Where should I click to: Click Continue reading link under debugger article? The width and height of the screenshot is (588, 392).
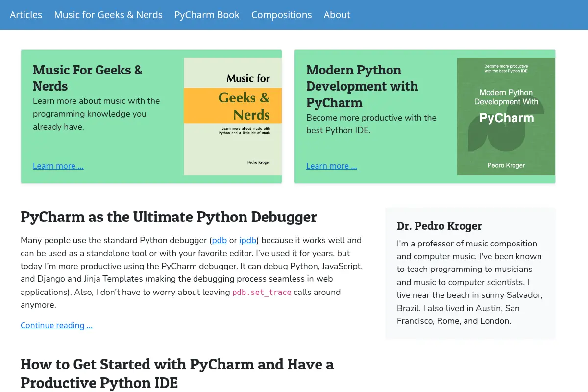pos(57,325)
